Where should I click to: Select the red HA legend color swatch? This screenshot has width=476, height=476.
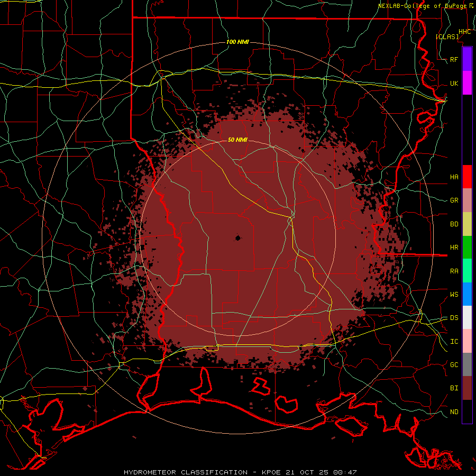pos(467,177)
